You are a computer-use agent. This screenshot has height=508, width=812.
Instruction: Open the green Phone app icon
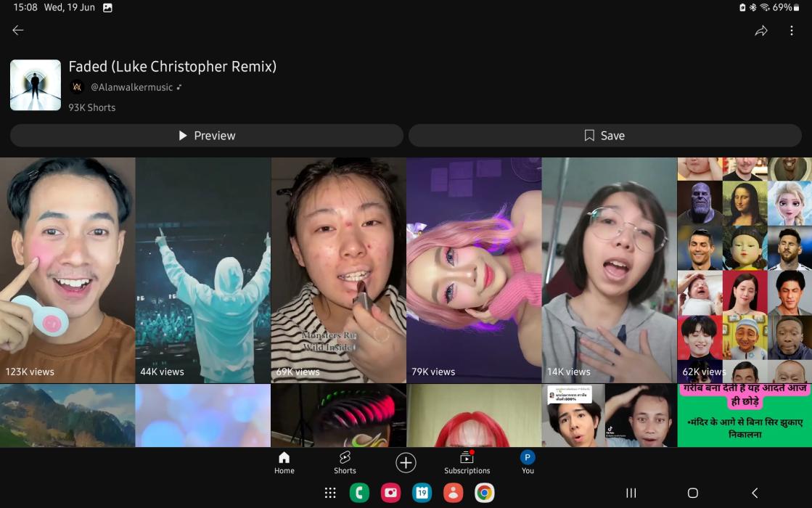359,493
